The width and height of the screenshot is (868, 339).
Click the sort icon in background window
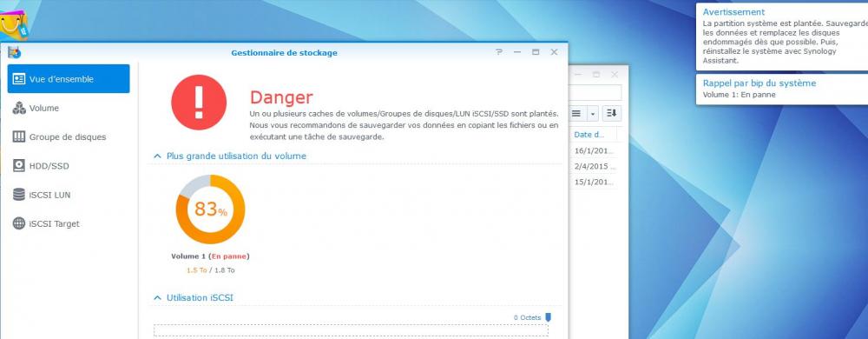612,114
